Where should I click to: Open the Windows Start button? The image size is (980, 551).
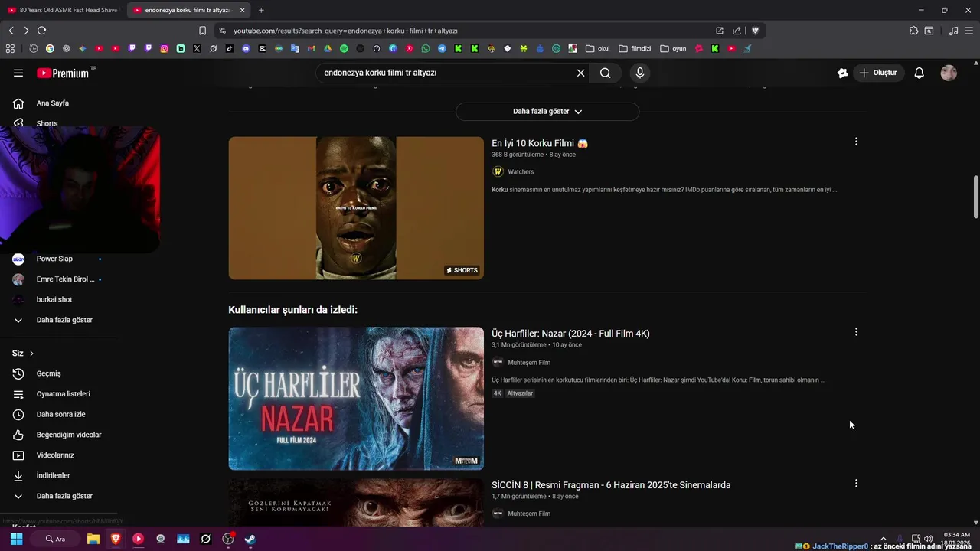point(16,539)
